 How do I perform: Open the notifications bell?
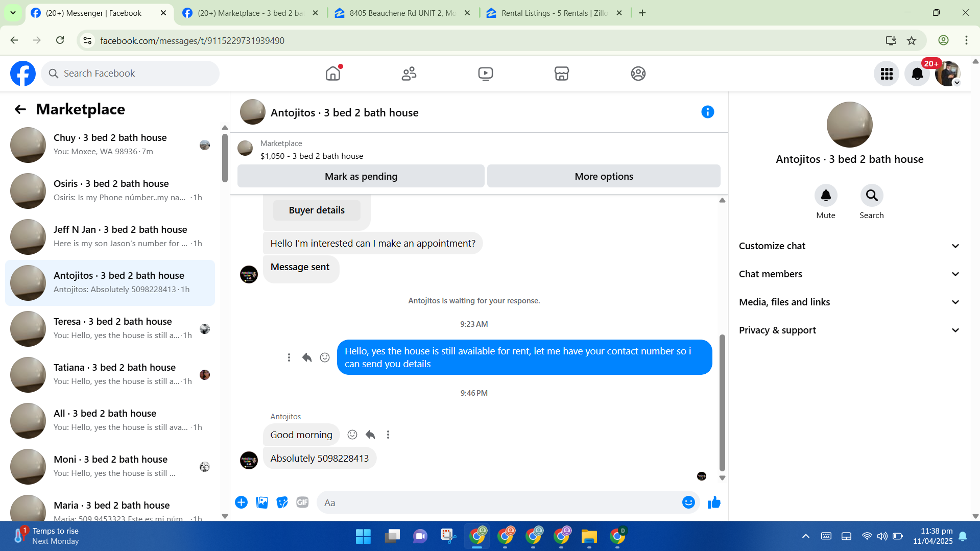917,74
